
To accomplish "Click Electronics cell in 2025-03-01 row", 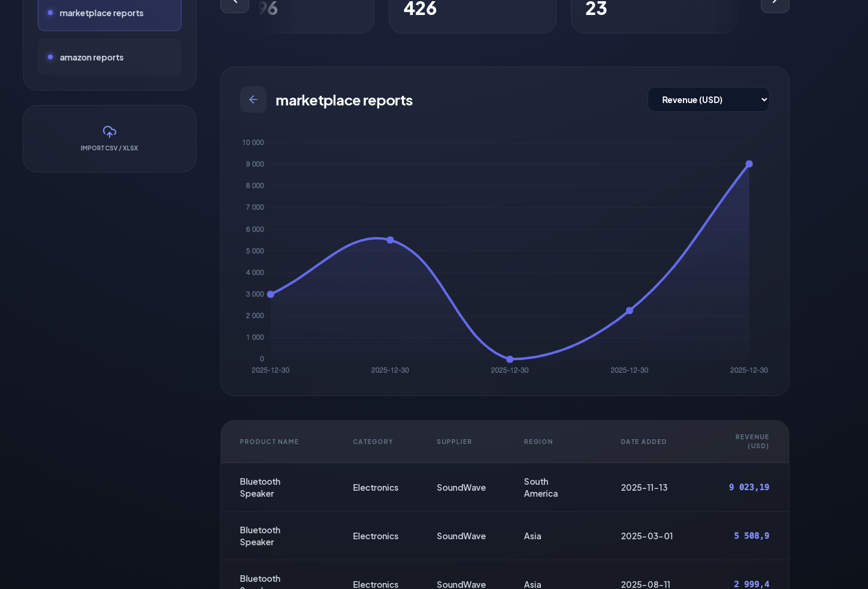I will tap(376, 536).
